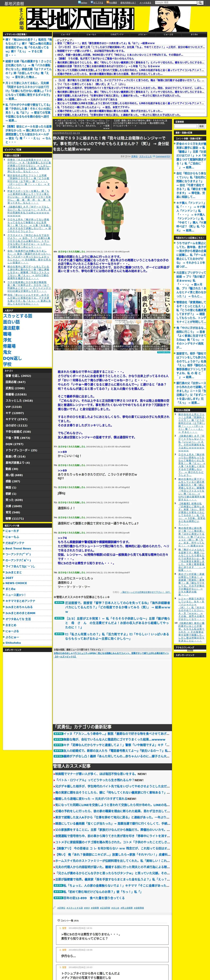Click the はてブする bookmark icon

(92, 2)
